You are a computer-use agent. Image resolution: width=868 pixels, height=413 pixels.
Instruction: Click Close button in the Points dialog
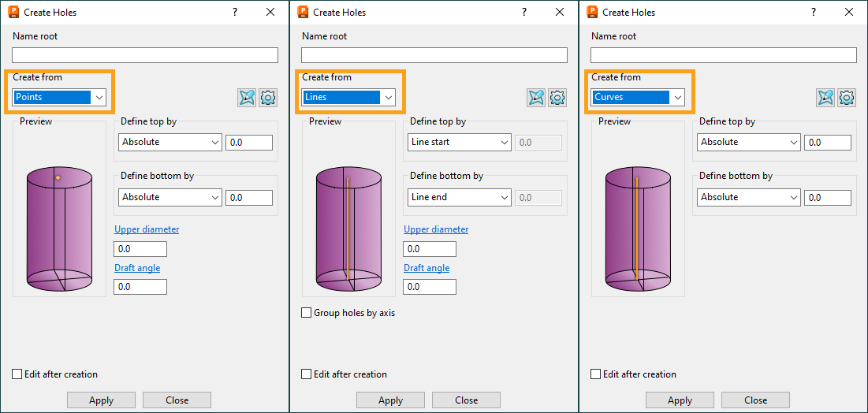[x=177, y=400]
